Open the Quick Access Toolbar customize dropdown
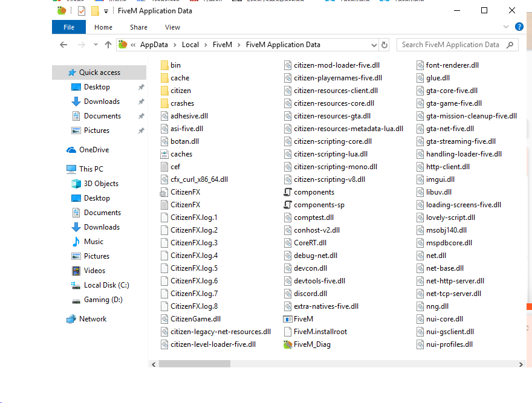532x403 pixels. pyautogui.click(x=106, y=11)
